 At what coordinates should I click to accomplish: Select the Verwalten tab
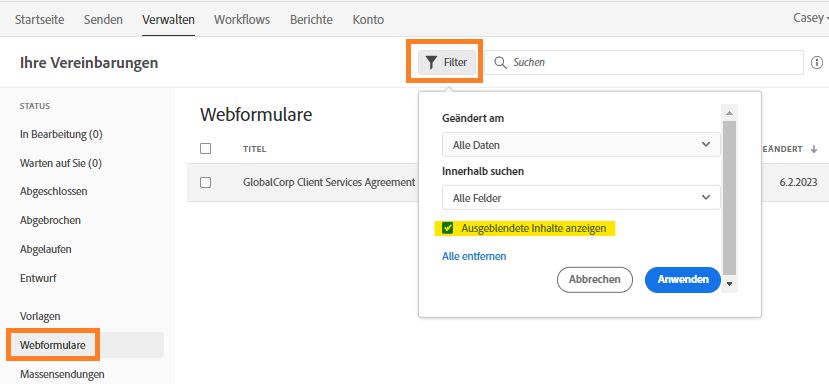tap(168, 20)
